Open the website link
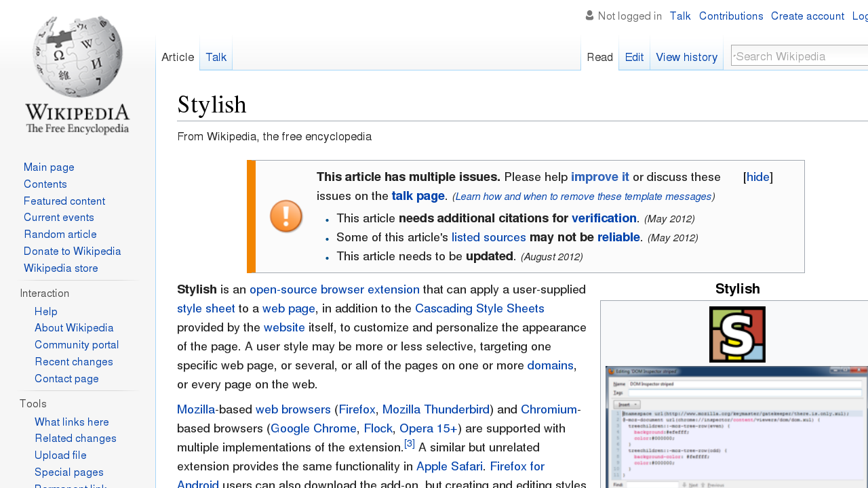The image size is (868, 488). (x=284, y=327)
